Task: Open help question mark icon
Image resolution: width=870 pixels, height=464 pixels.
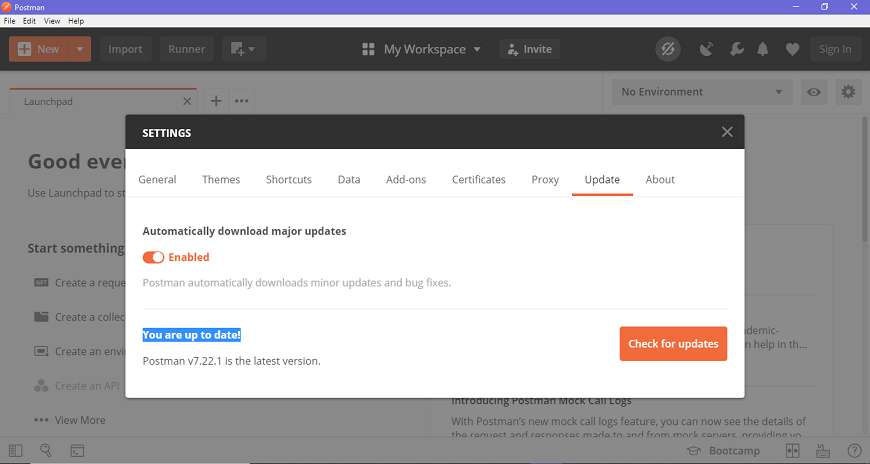Action: (854, 451)
